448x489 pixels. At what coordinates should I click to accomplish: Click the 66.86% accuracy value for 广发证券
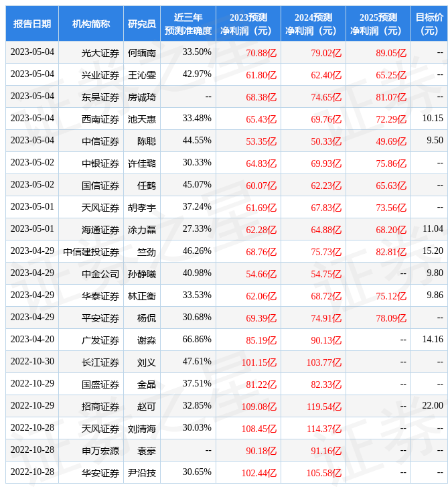click(197, 340)
